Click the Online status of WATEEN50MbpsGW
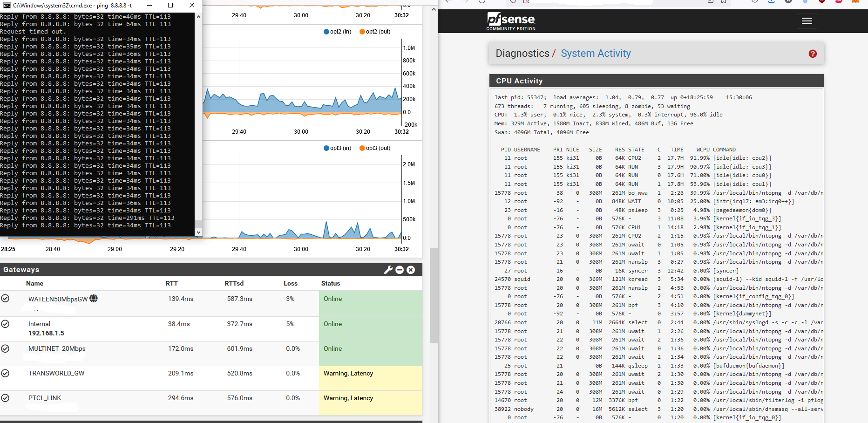The image size is (868, 423). point(332,299)
